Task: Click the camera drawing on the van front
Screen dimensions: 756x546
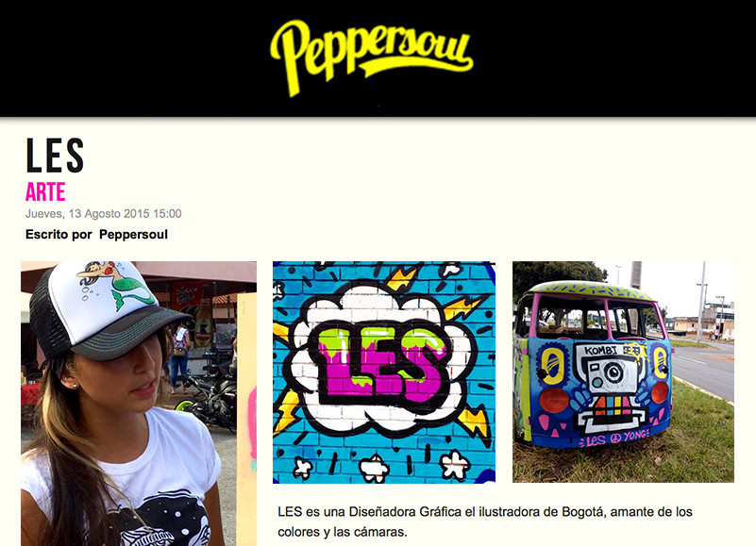Action: [610, 376]
